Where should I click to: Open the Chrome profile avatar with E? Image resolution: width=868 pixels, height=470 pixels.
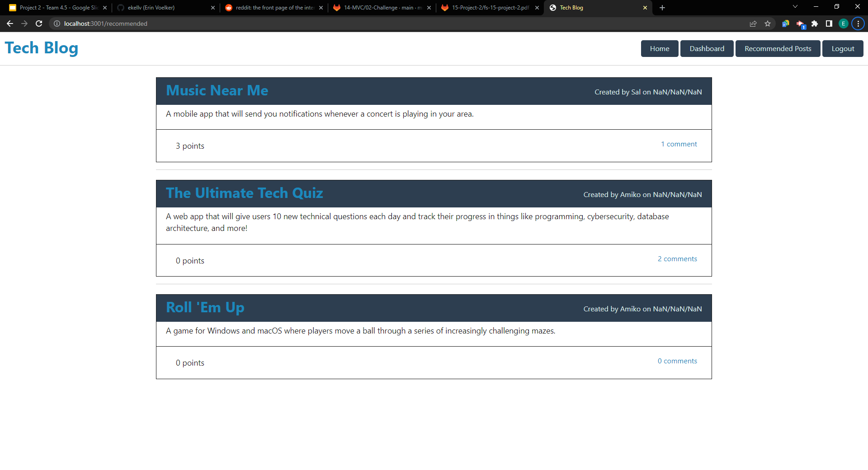click(843, 23)
